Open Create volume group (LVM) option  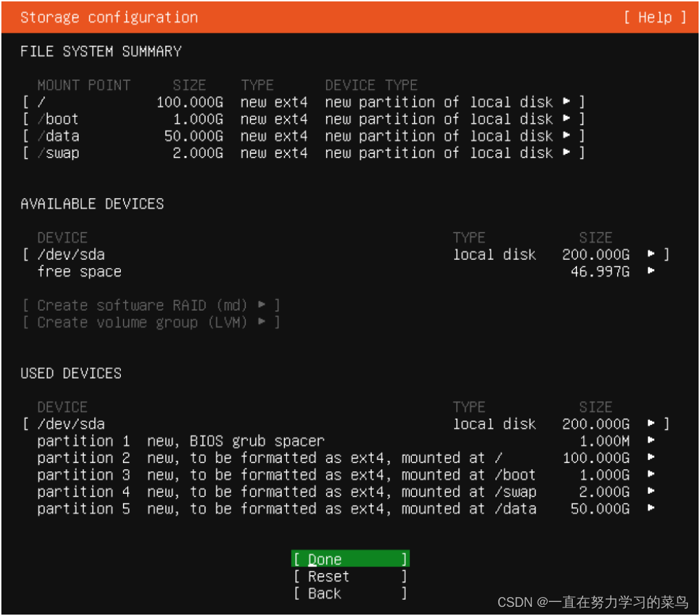(151, 322)
